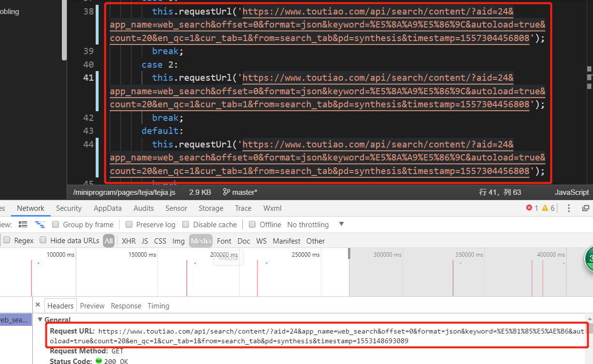
Task: View the Timing tab of the request
Action: [159, 306]
